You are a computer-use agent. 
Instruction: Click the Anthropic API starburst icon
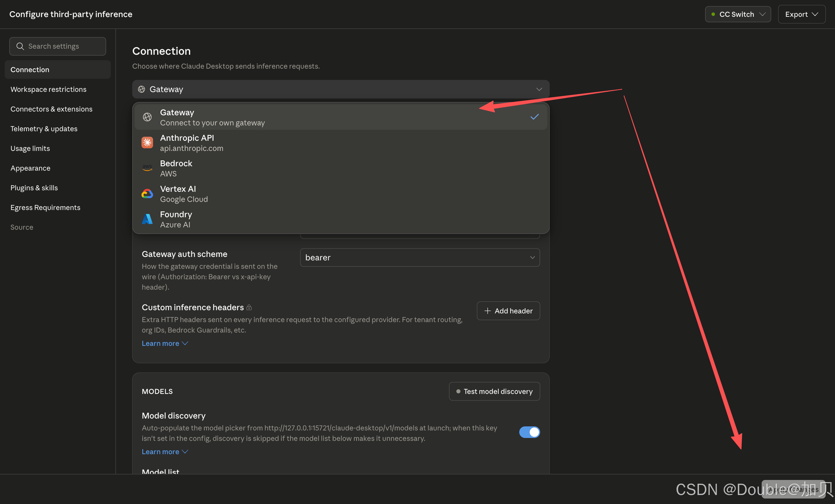point(147,143)
